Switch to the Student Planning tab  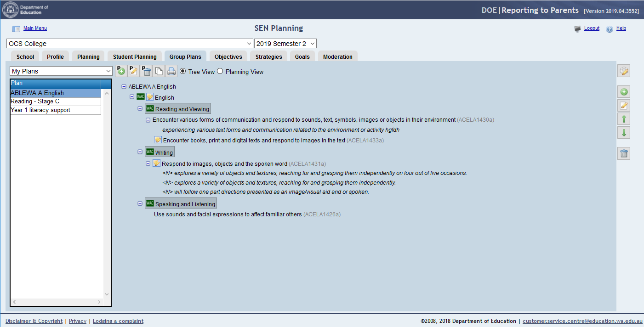pos(135,56)
